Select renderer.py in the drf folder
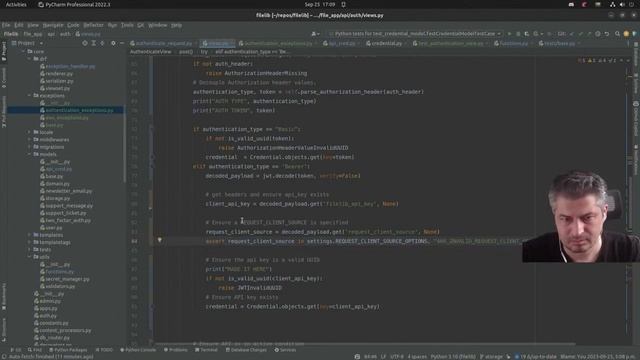 pyautogui.click(x=56, y=73)
